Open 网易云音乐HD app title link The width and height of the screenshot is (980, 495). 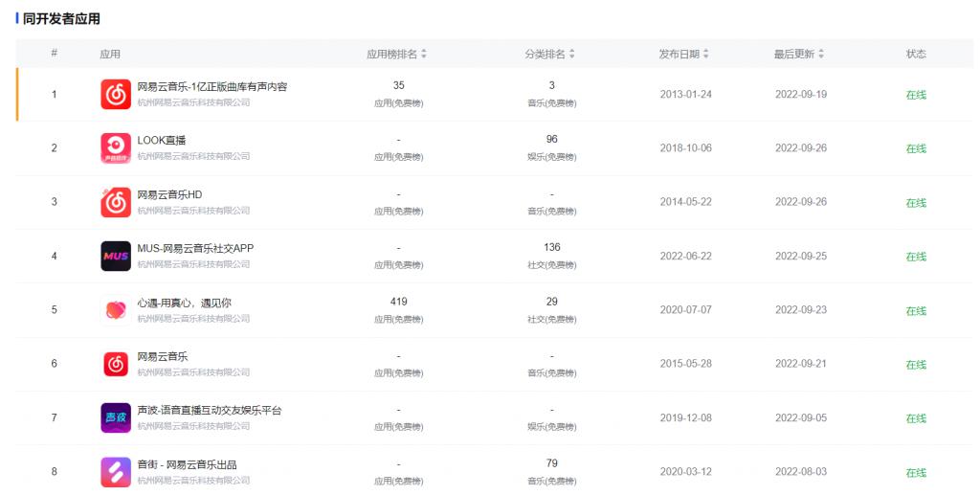pyautogui.click(x=169, y=194)
